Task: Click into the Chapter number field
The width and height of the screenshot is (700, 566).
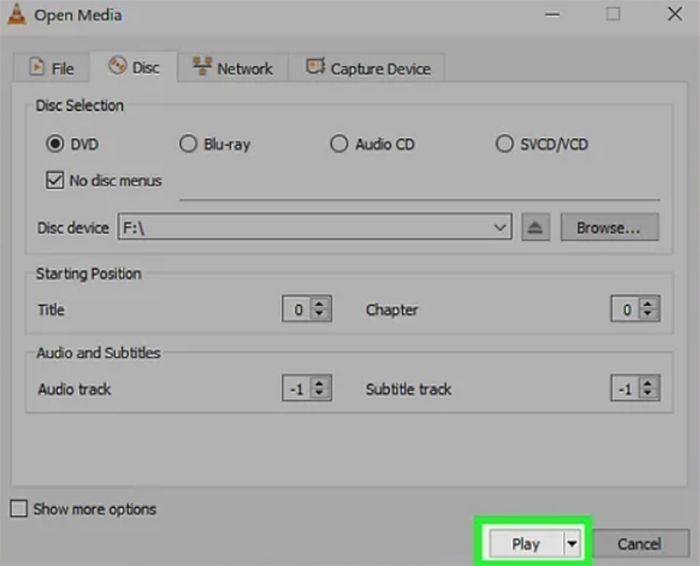Action: tap(626, 309)
